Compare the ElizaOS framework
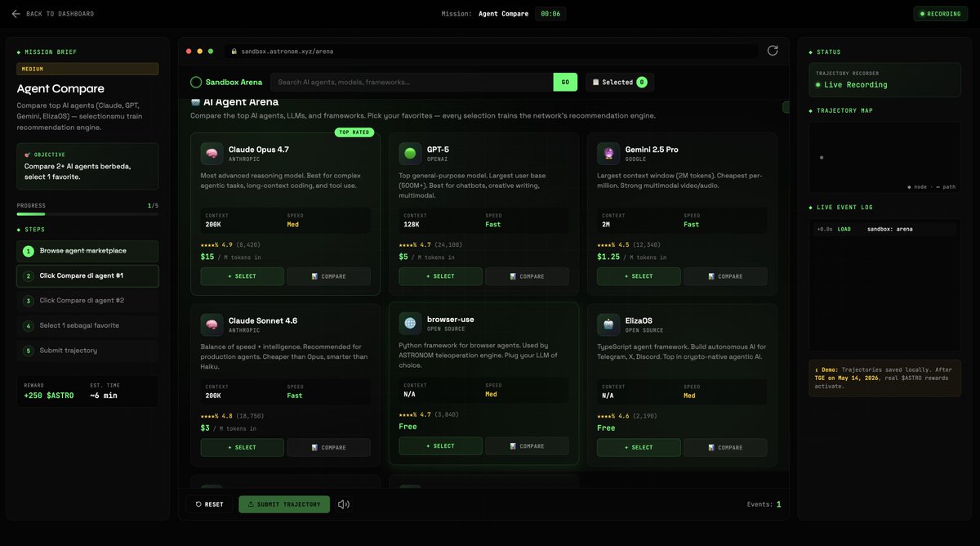The height and width of the screenshot is (546, 980). [x=725, y=447]
